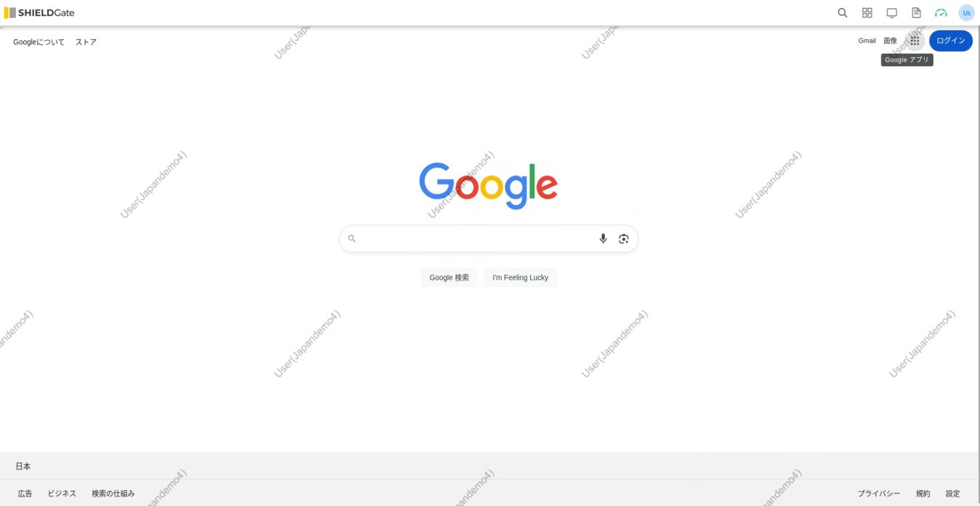Screen dimensions: 980x506
Task: Click the SHIELDGate monitor screen icon
Action: (x=892, y=12)
